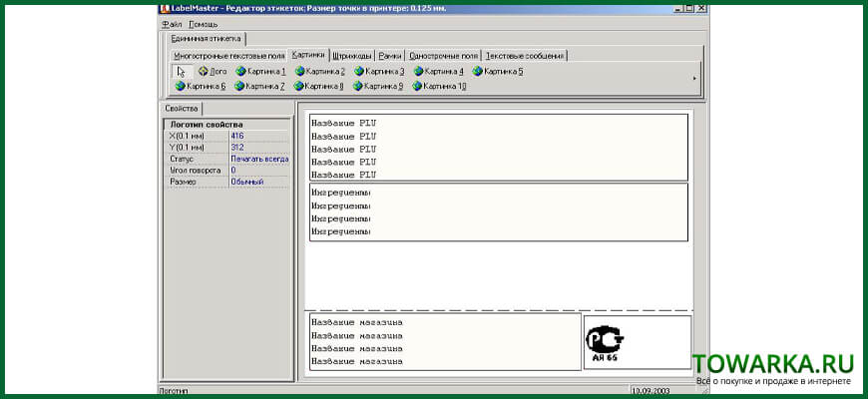Switch to Текстовые сообщения tab
The height and width of the screenshot is (399, 868).
[x=525, y=56]
